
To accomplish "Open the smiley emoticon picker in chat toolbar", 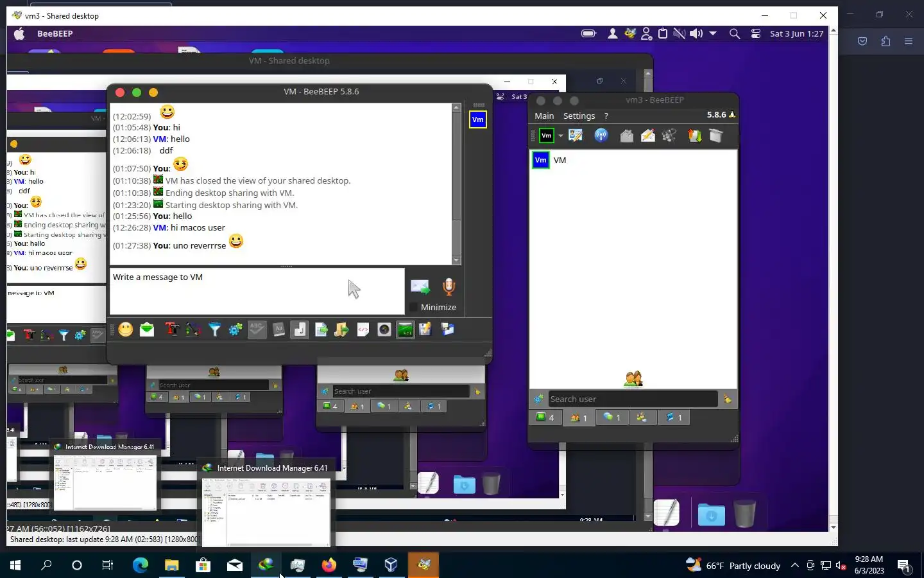I will pos(126,329).
